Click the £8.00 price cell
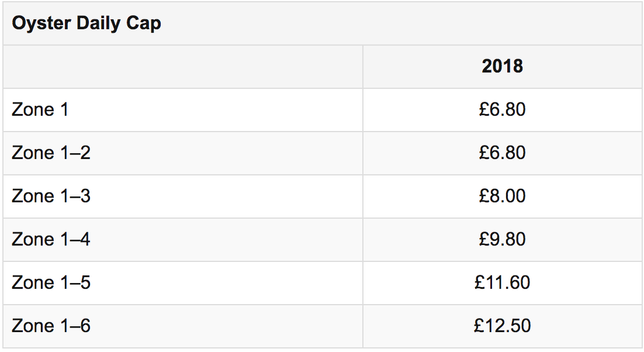 point(503,196)
